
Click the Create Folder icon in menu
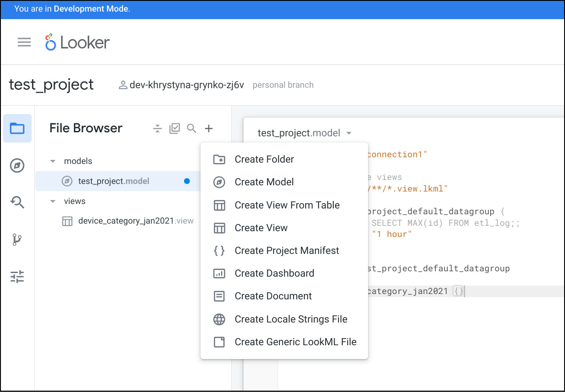point(219,159)
